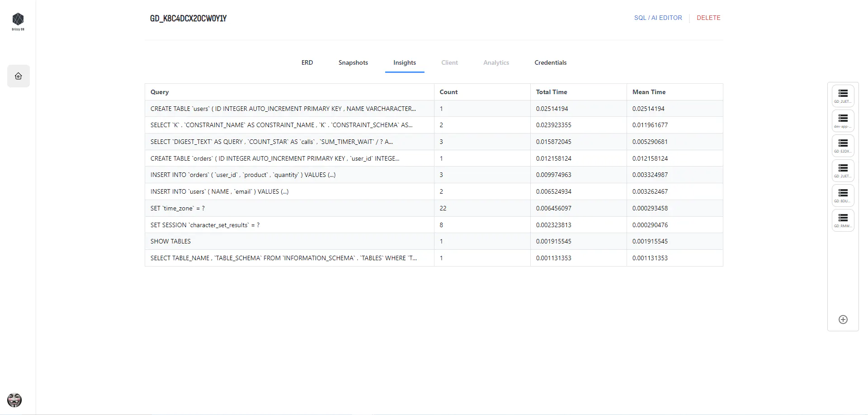868x415 pixels.
Task: Open the GD_RMW database icon
Action: 843,220
